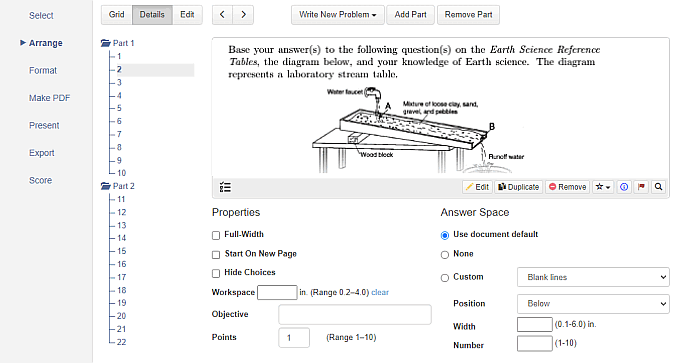Select problem 10 in the tree
680x363 pixels.
[121, 173]
